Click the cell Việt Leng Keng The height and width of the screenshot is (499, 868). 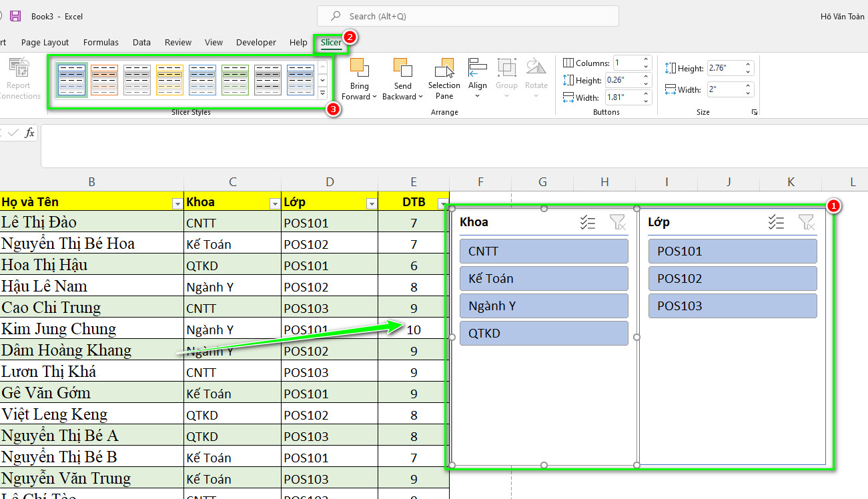pyautogui.click(x=91, y=414)
